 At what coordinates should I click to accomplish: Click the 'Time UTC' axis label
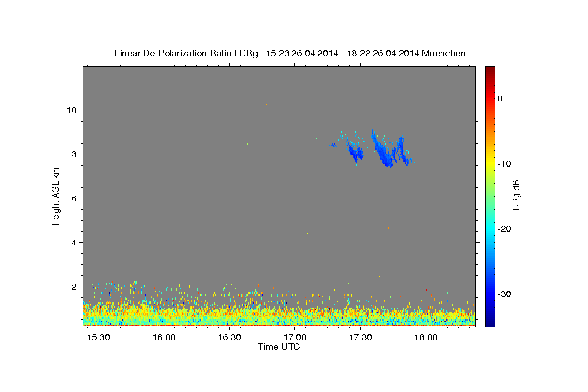click(x=279, y=347)
